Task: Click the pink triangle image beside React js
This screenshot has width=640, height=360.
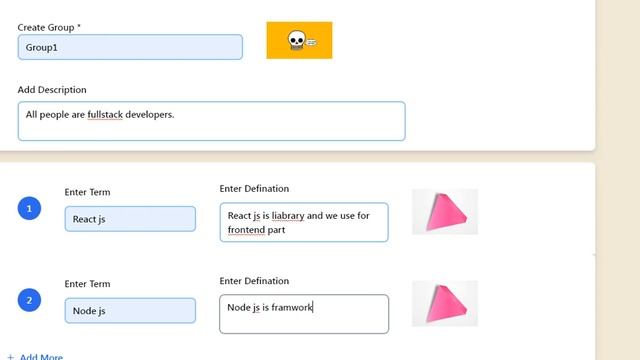Action: [x=445, y=212]
